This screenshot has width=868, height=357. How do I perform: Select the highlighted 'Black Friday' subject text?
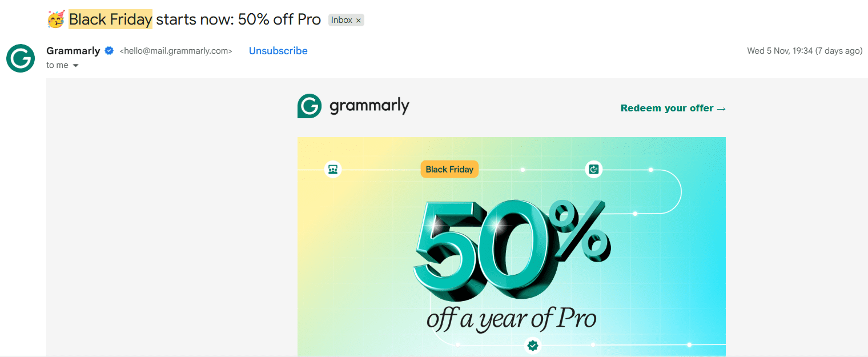point(111,19)
